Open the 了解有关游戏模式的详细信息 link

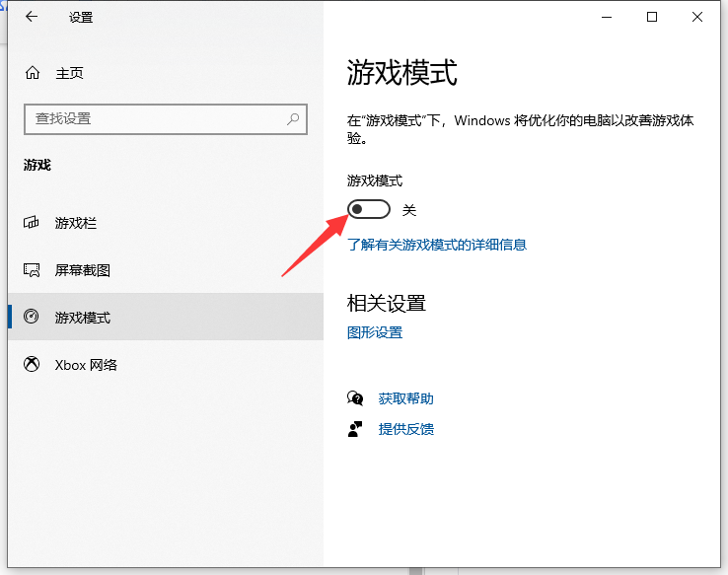437,245
